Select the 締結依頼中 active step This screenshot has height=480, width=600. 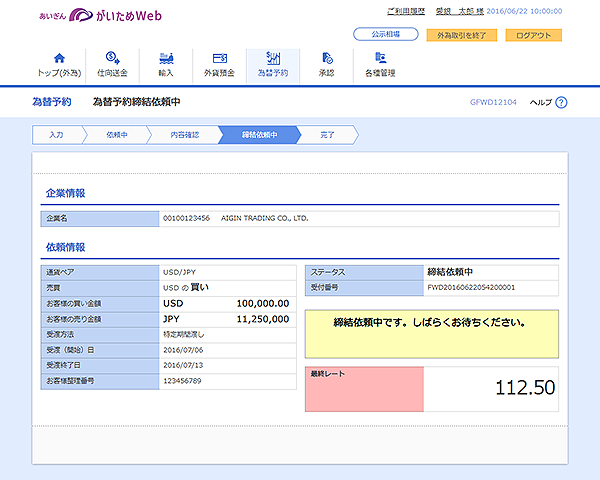(x=259, y=135)
